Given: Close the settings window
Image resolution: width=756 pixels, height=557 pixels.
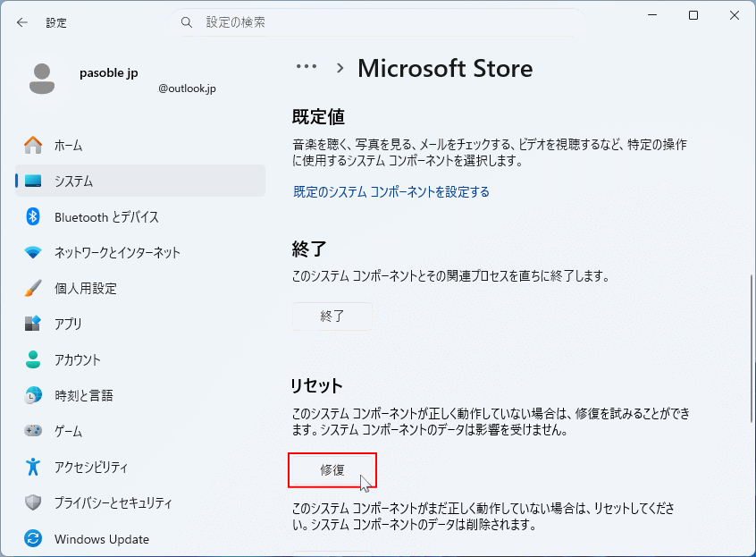Looking at the screenshot, I should (735, 15).
